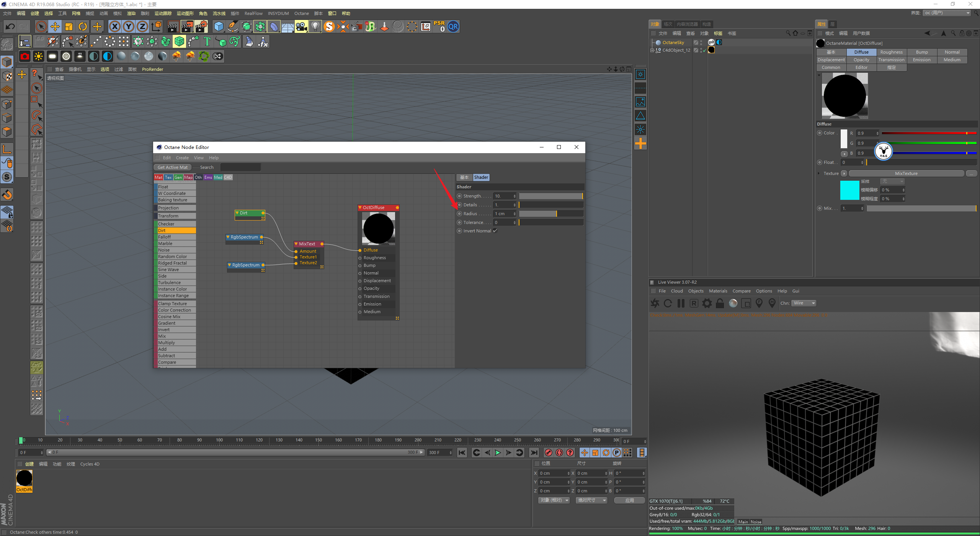Viewport: 980px width, 536px height.
Task: Toggle the Diffuse Color animation dot
Action: point(820,133)
